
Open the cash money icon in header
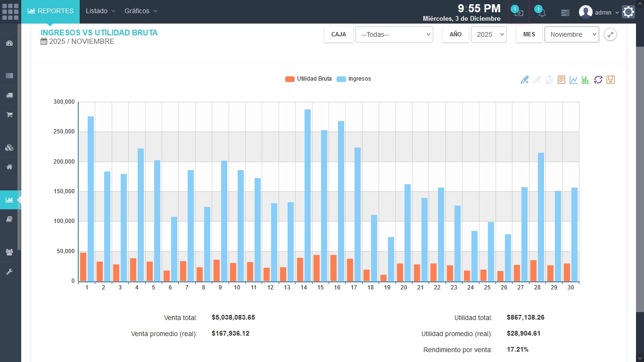(x=519, y=13)
